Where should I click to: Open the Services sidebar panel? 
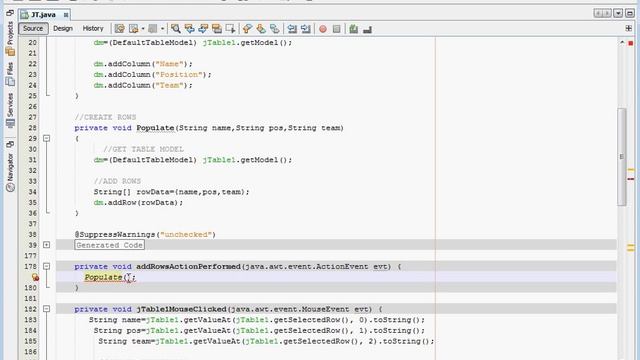(10, 110)
